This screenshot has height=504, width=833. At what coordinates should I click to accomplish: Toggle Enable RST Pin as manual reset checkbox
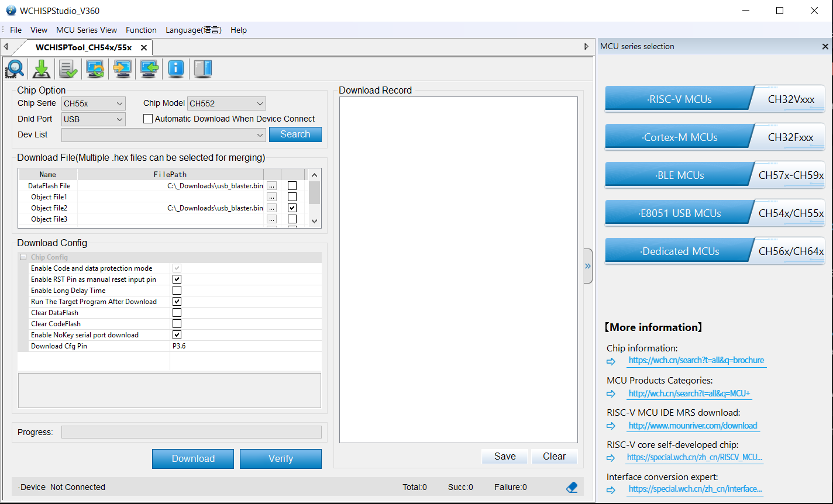[177, 279]
